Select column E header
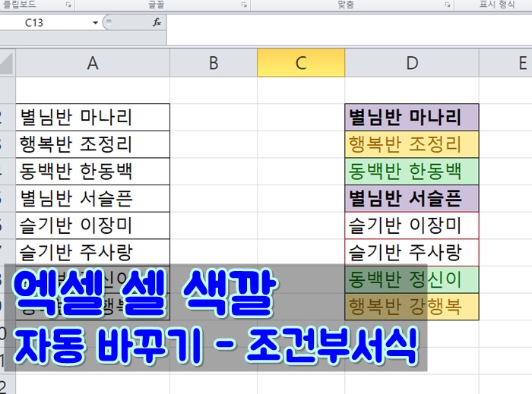The width and height of the screenshot is (532, 394). click(505, 63)
